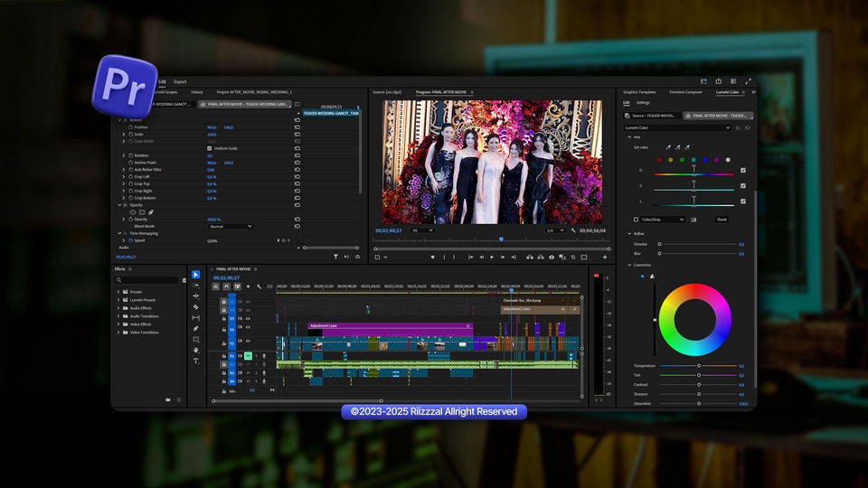Image resolution: width=868 pixels, height=488 pixels.
Task: Switch to the Export tab
Action: click(180, 82)
